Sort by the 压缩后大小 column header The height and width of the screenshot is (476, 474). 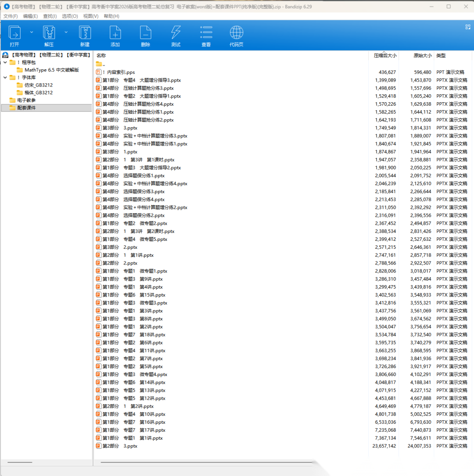point(384,56)
